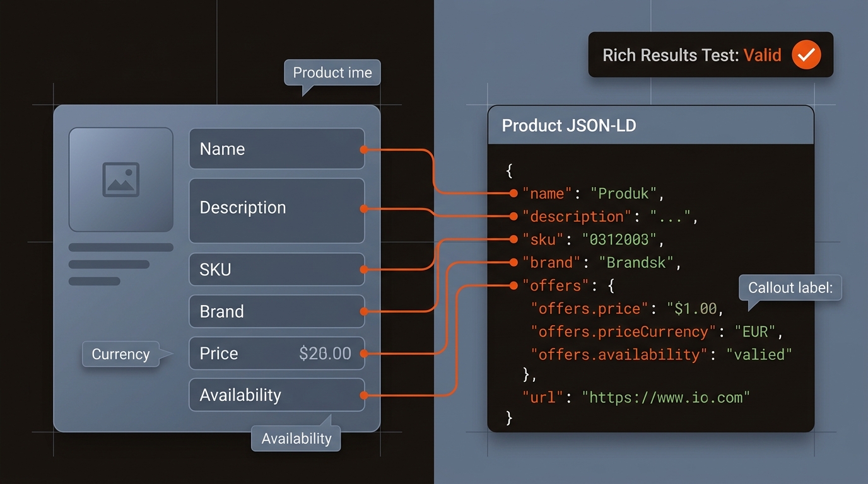Select the SKU field
Viewport: 868px width, 484px height.
277,269
